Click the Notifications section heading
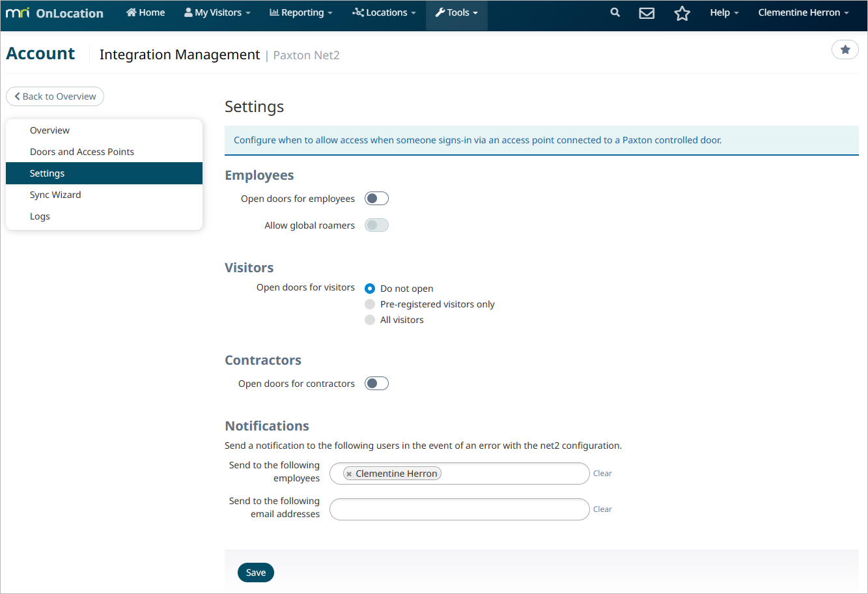The width and height of the screenshot is (868, 594). (x=267, y=426)
